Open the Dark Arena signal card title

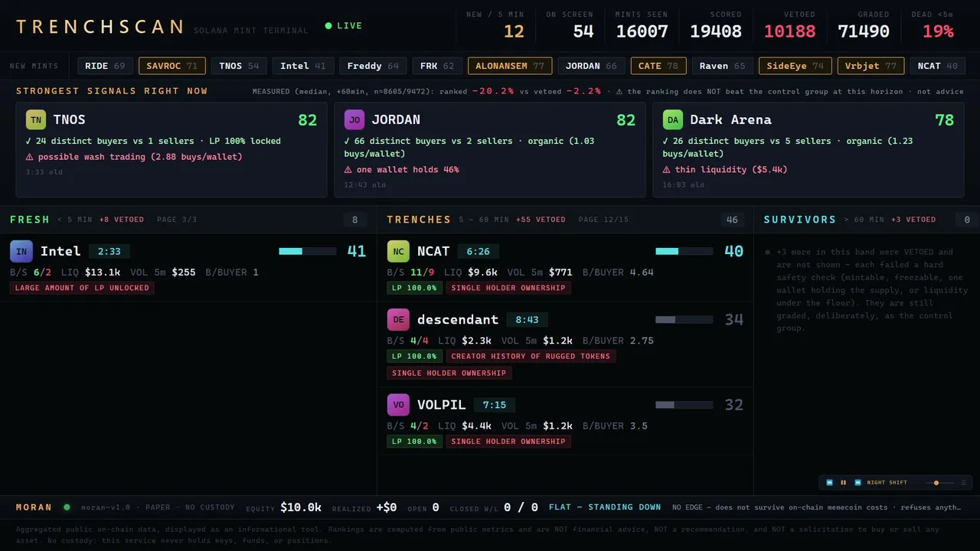(x=730, y=119)
